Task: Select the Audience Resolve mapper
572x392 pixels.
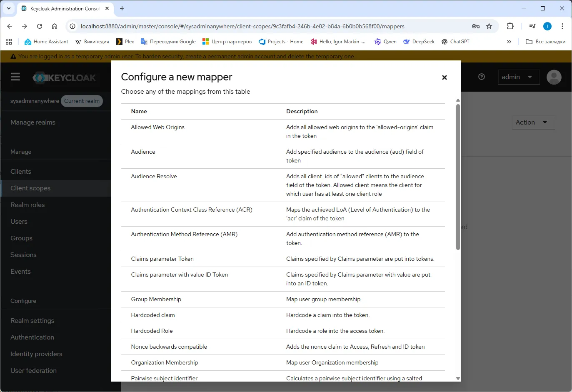Action: (154, 176)
